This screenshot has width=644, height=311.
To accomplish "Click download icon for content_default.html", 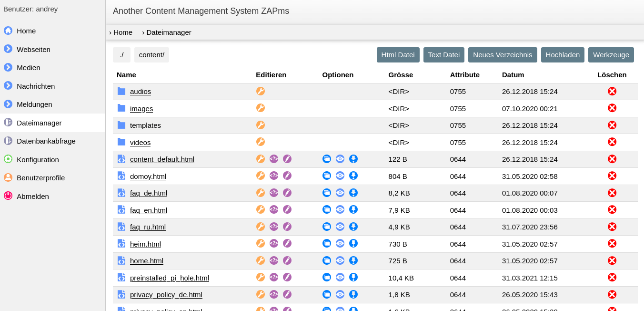I will tap(353, 159).
